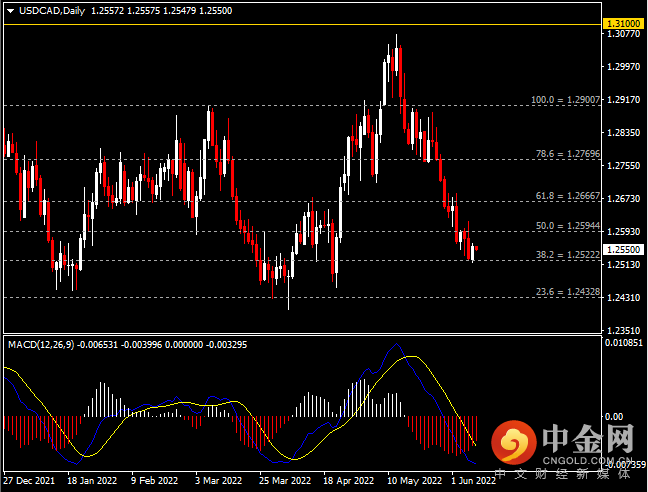Click the current price label 1.25500
This screenshot has height=492, width=648.
point(623,250)
